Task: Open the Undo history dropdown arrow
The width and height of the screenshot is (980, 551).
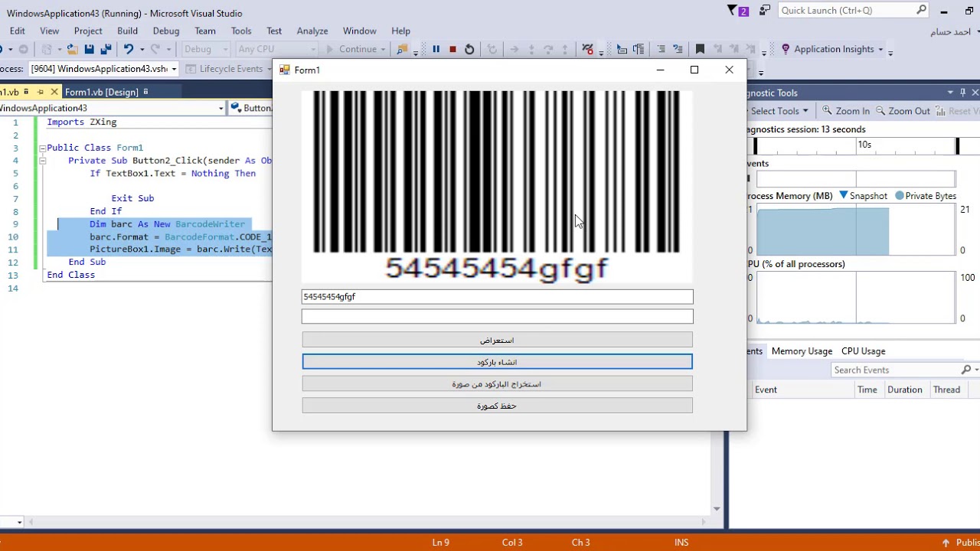Action: point(142,49)
